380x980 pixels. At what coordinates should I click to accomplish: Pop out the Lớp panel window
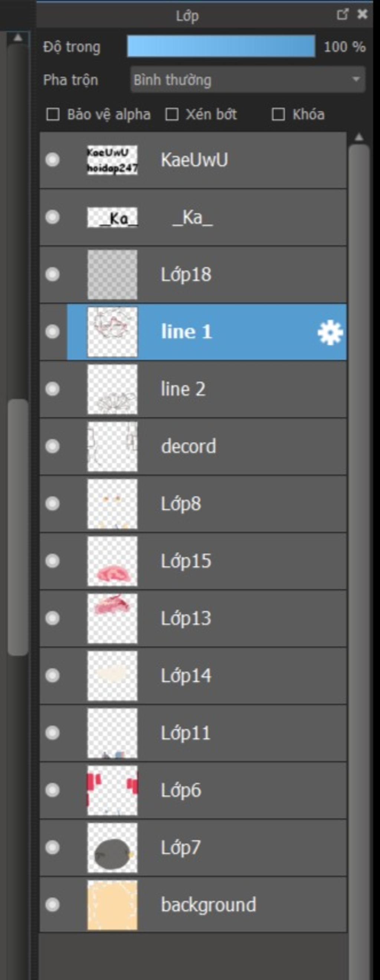(x=342, y=15)
